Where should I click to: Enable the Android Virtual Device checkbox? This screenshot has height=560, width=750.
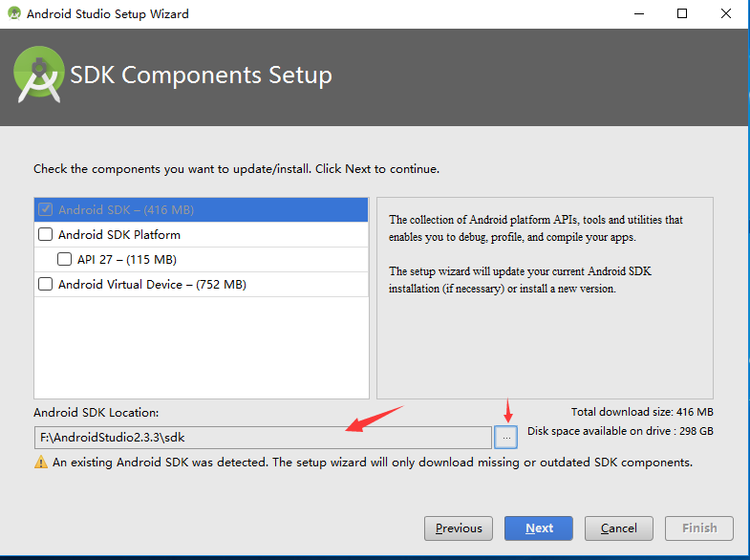point(46,284)
